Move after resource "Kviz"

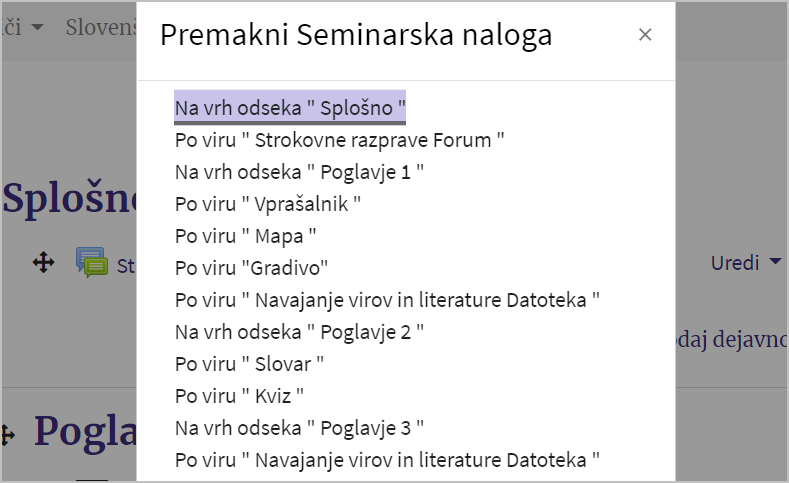click(239, 396)
